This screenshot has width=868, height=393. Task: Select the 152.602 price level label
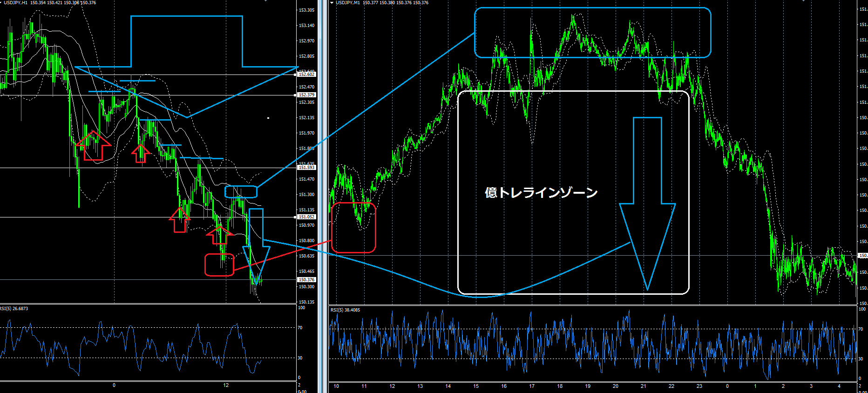point(306,75)
